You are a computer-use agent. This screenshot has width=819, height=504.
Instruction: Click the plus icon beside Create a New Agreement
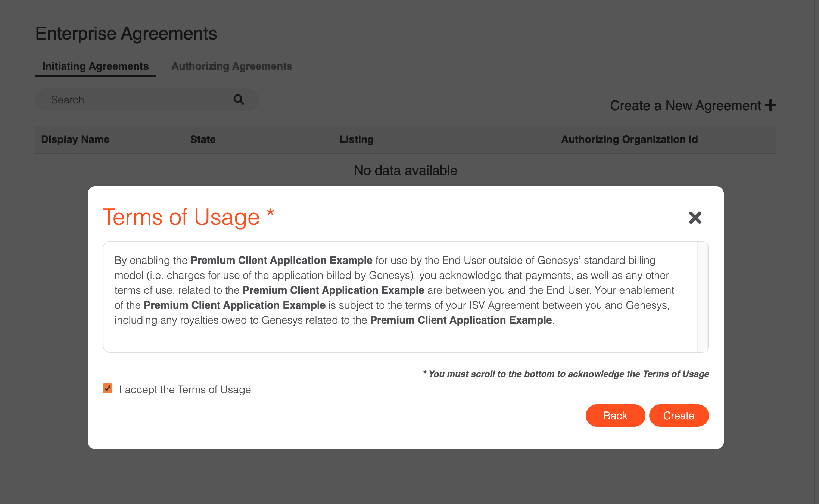point(770,105)
